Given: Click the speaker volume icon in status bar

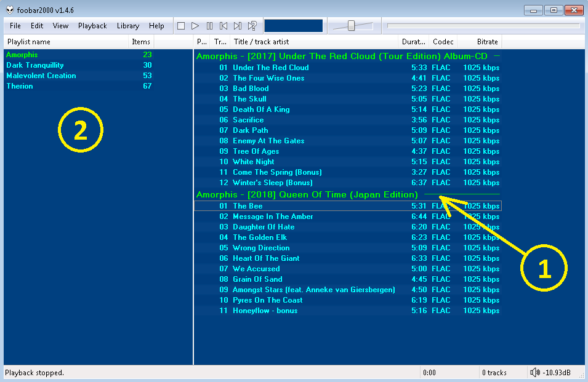Looking at the screenshot, I should pos(534,373).
